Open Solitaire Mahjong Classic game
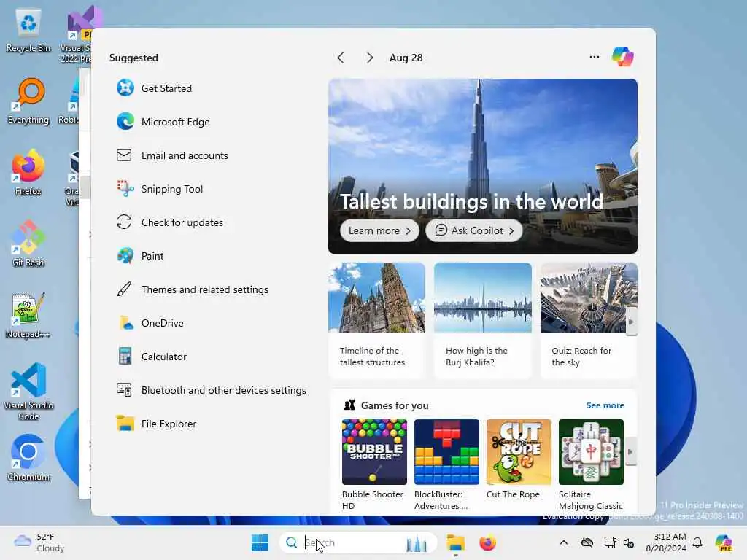 (591, 464)
